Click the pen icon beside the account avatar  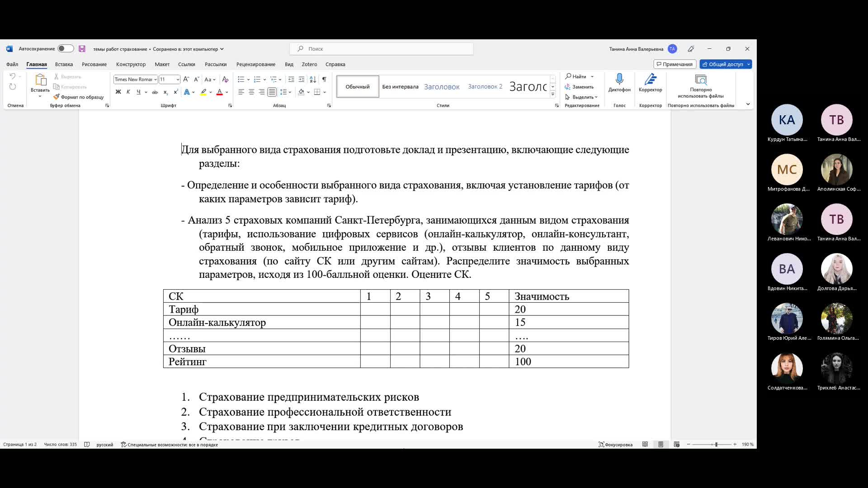(x=691, y=49)
